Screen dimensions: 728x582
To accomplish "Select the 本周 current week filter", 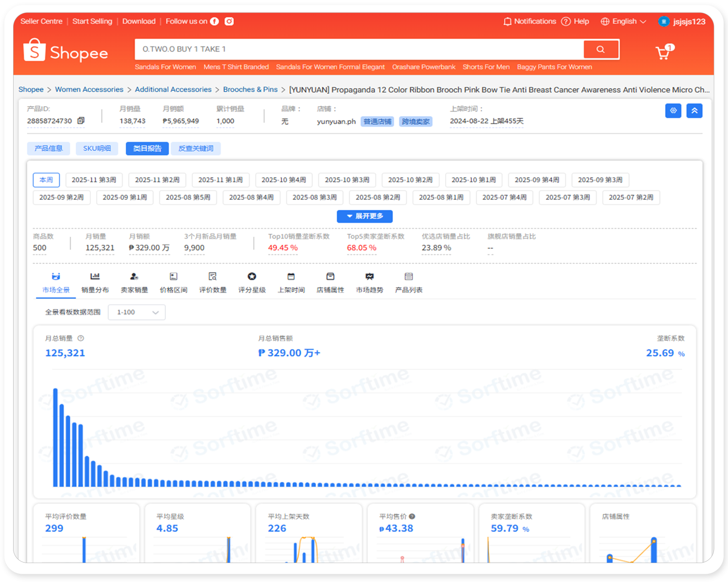I will pos(46,180).
